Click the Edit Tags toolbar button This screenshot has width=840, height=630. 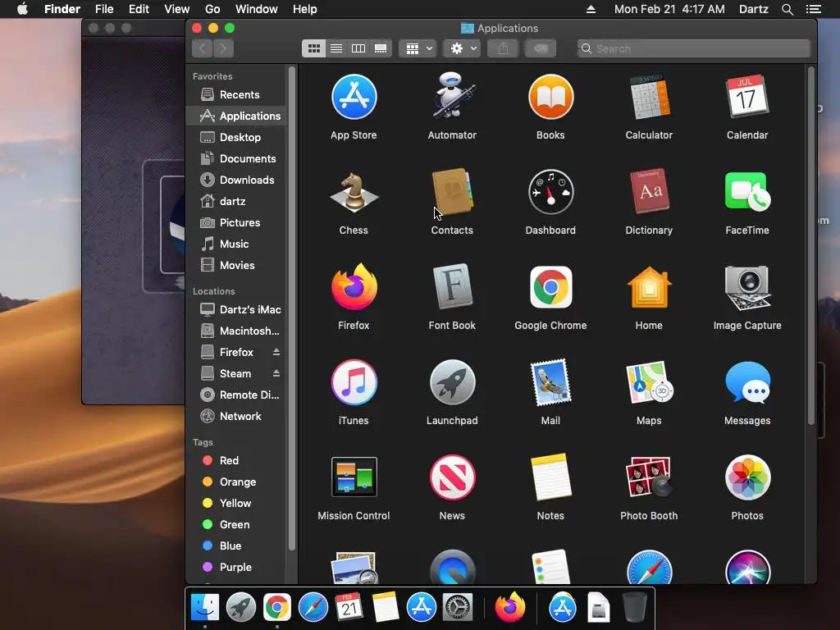pyautogui.click(x=541, y=48)
